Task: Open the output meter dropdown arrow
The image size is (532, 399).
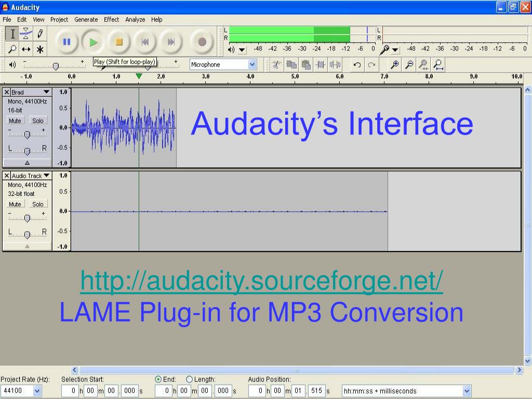Action: click(242, 50)
